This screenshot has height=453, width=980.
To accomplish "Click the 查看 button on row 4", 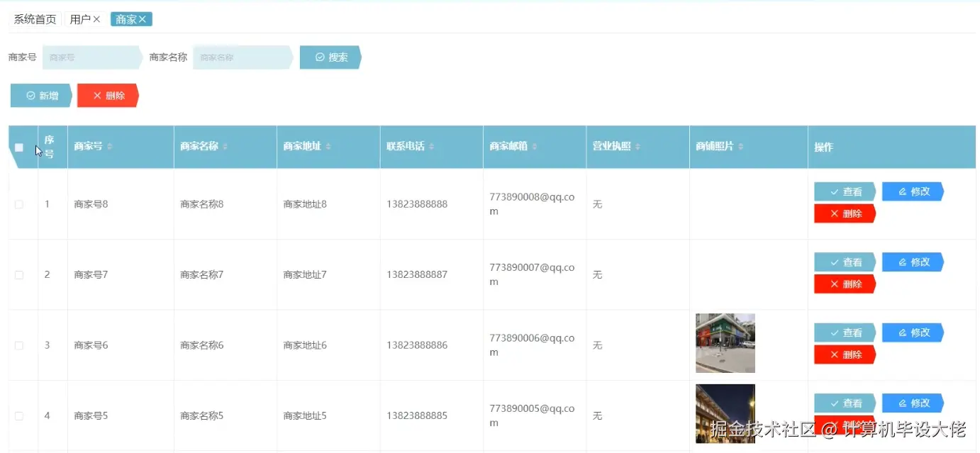I will pyautogui.click(x=845, y=403).
